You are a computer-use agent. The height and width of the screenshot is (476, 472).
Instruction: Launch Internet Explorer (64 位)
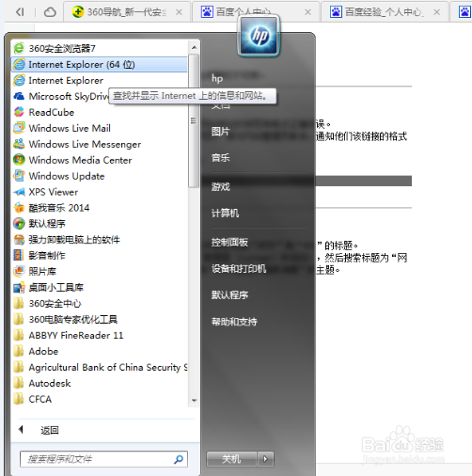point(100,65)
